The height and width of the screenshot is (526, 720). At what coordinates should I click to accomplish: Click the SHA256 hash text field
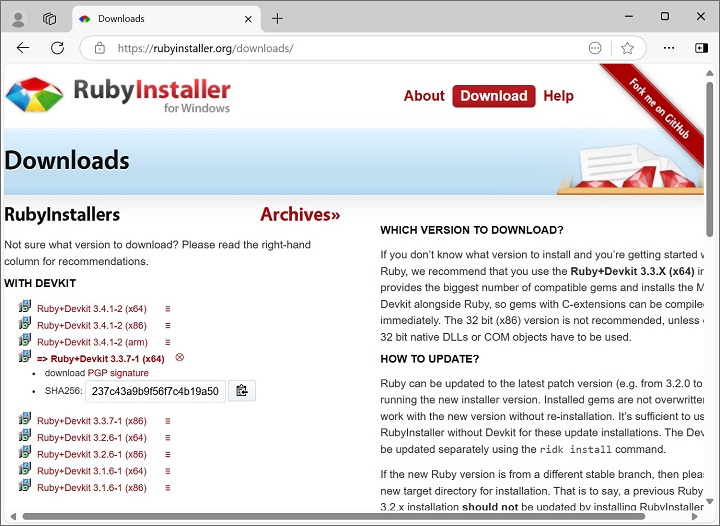tap(155, 391)
